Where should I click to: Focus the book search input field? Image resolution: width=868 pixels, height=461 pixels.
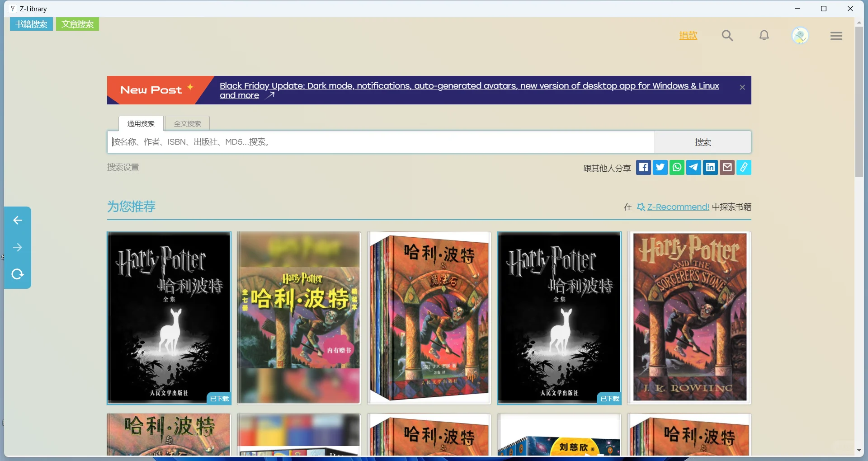click(381, 142)
